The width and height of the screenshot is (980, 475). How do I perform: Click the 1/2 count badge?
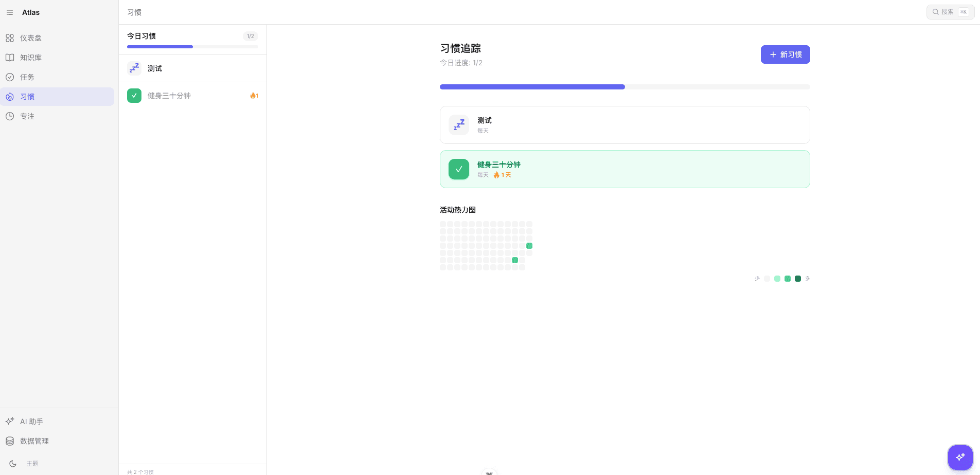pos(251,36)
